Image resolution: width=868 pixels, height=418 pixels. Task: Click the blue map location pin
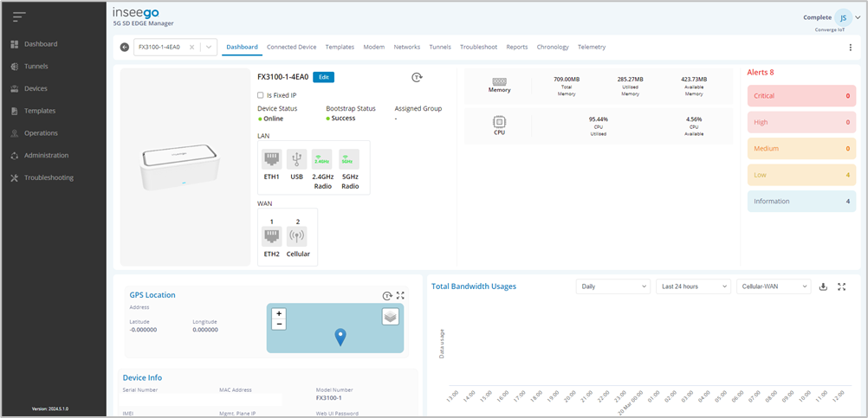341,337
